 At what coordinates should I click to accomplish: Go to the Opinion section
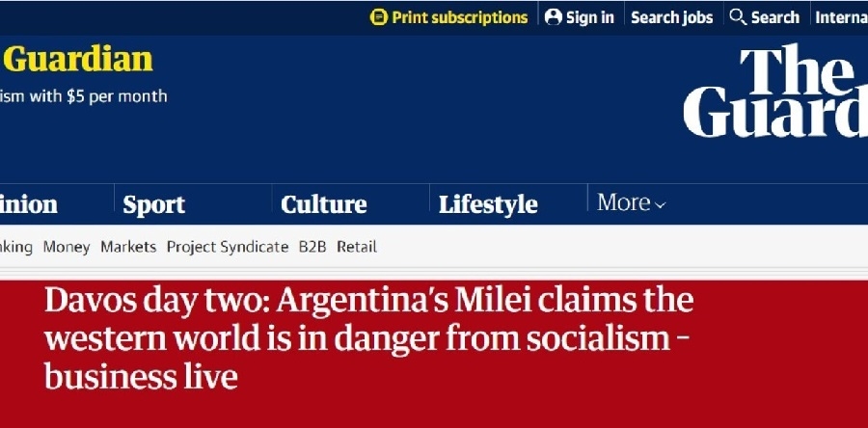[29, 204]
